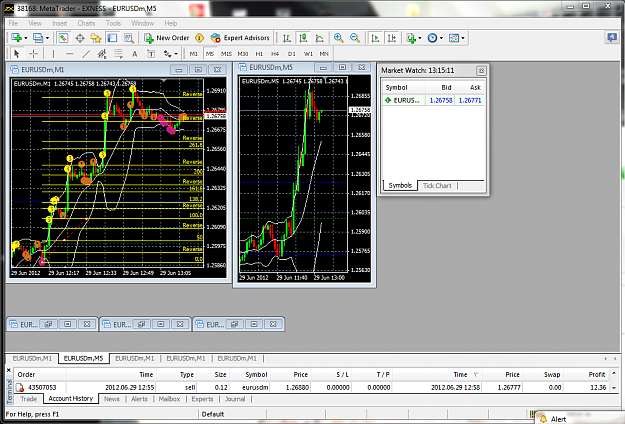Toggle Chart Shift icon

392,38
